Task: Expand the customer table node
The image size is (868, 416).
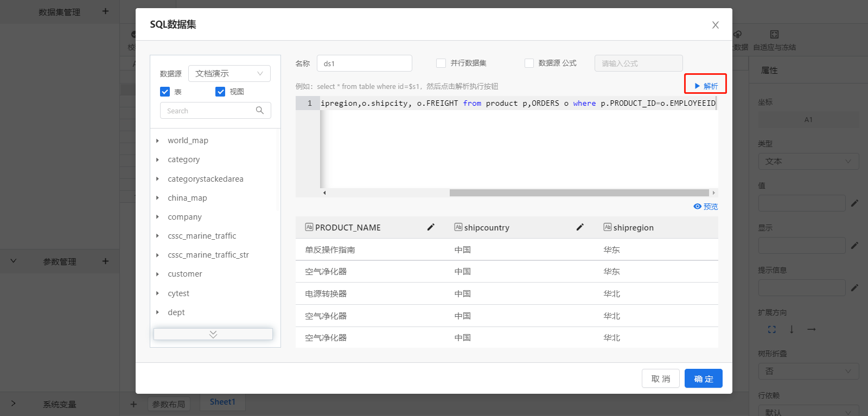Action: pyautogui.click(x=157, y=274)
